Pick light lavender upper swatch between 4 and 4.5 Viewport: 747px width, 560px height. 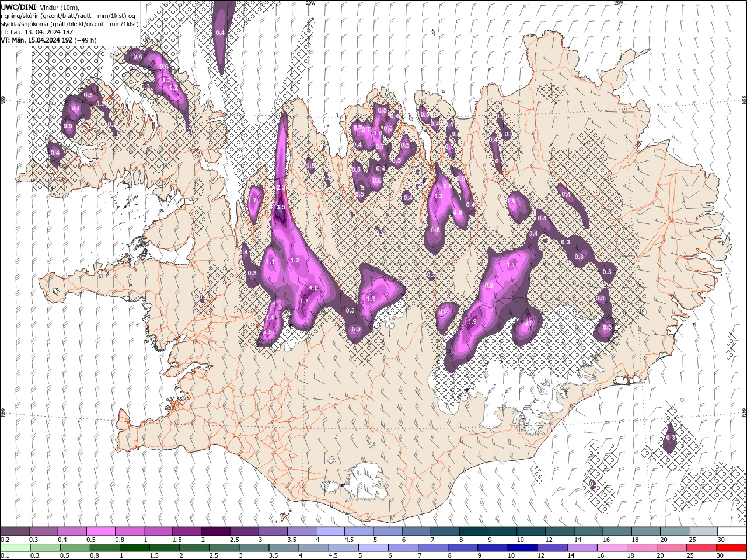tap(330, 531)
